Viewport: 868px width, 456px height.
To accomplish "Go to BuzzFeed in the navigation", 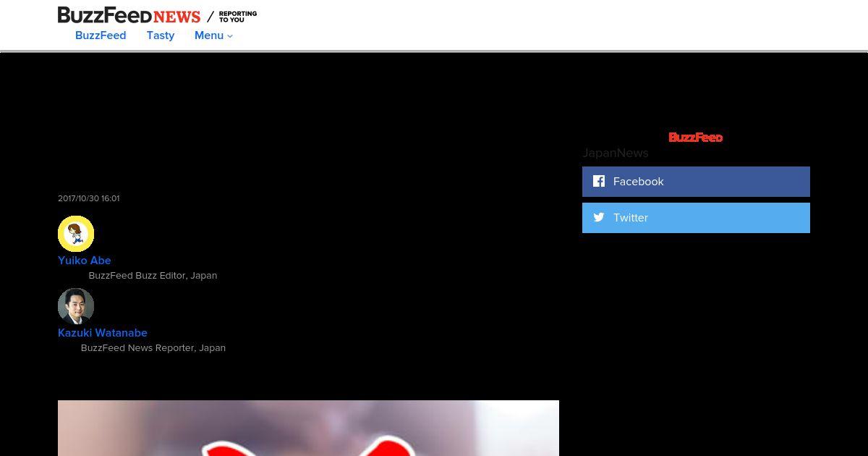I will click(x=101, y=35).
